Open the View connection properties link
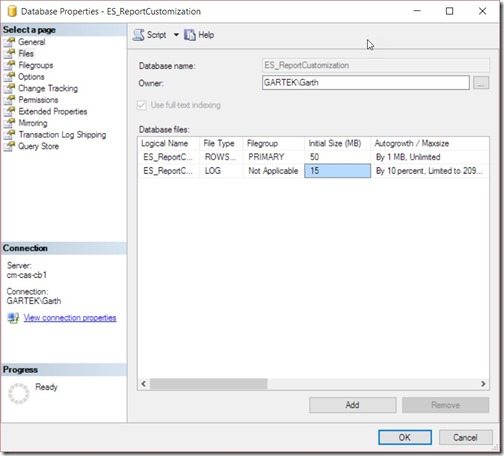Image resolution: width=504 pixels, height=456 pixels. point(70,318)
